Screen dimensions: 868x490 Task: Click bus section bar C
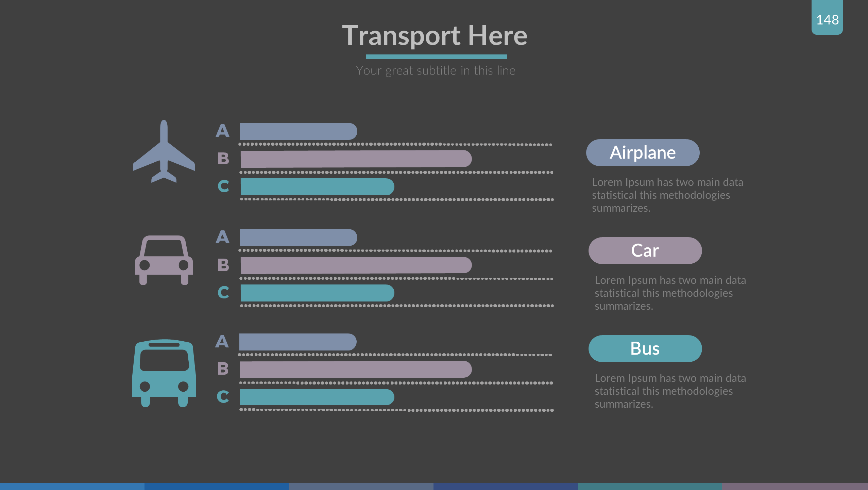[317, 397]
